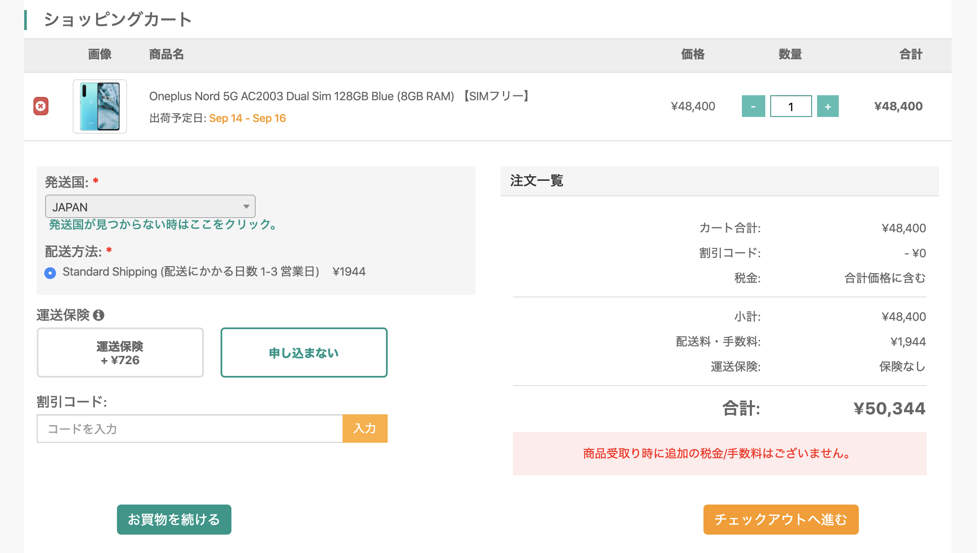Click the 商品名 column header

[x=166, y=54]
